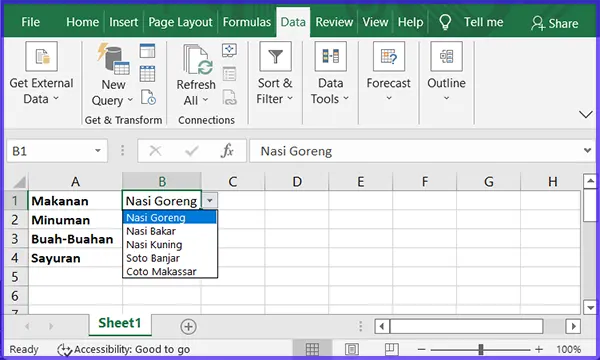Switch to Normal view icon in status bar
This screenshot has height=360, width=600.
pos(312,349)
